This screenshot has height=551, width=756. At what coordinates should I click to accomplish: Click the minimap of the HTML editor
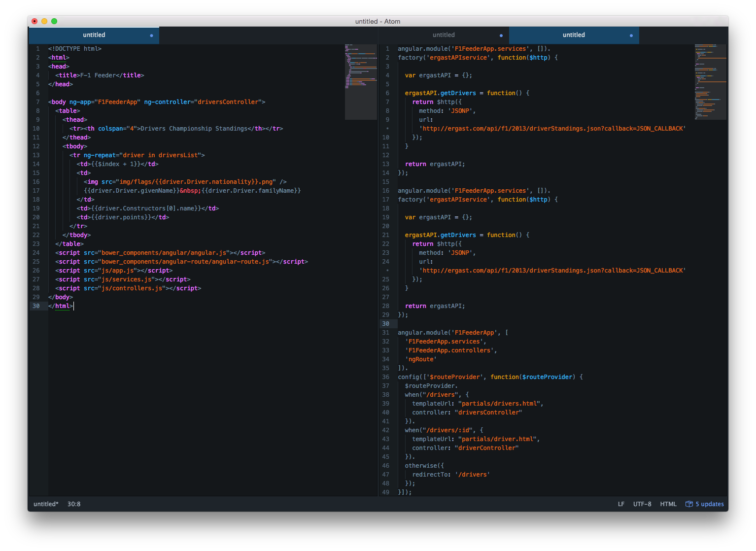click(x=361, y=82)
